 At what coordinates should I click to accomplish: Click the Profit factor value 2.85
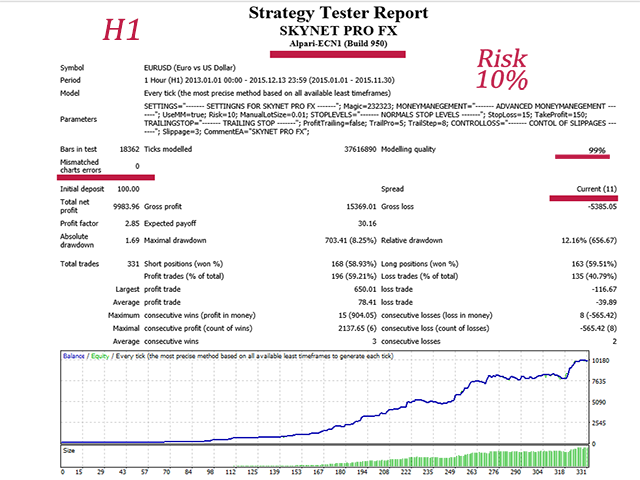point(132,224)
